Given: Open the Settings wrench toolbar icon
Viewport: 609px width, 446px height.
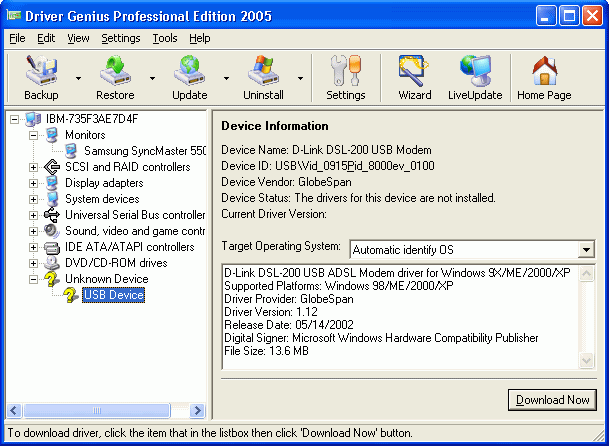Looking at the screenshot, I should (x=346, y=78).
